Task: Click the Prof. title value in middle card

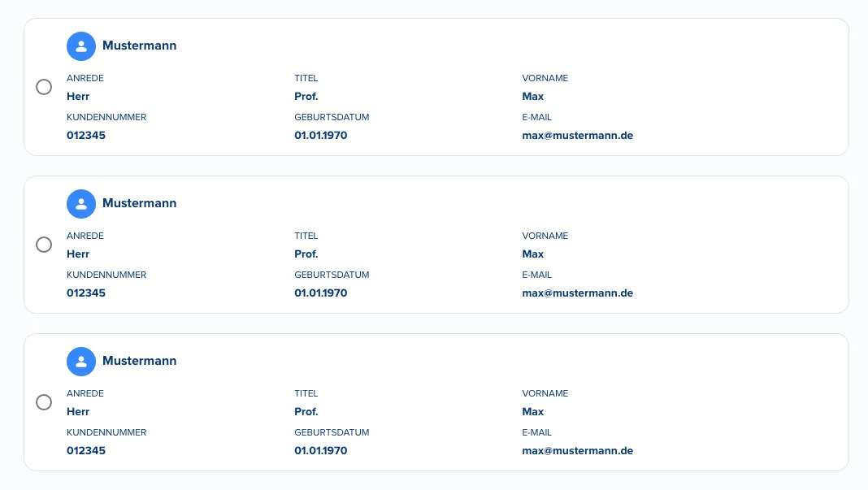Action: 306,254
